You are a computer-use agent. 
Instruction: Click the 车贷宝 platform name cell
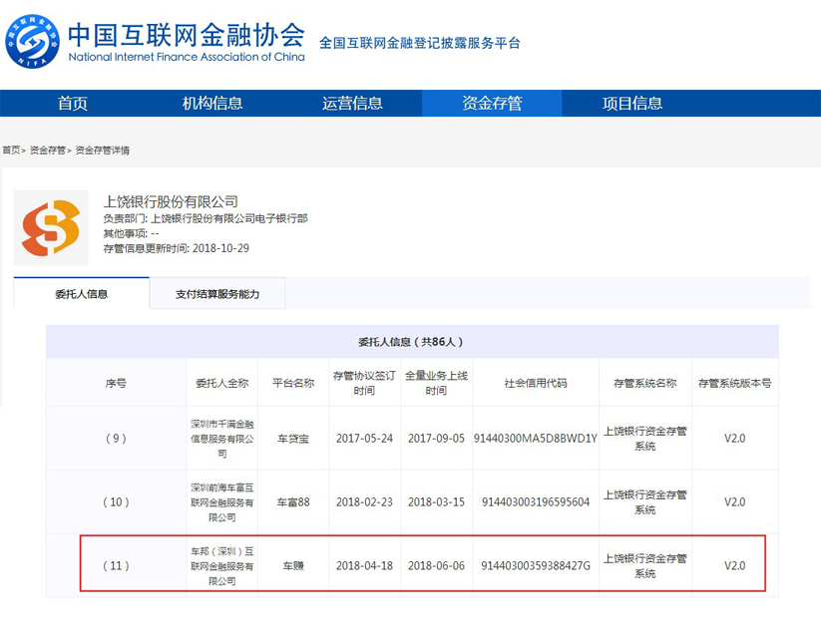click(293, 439)
